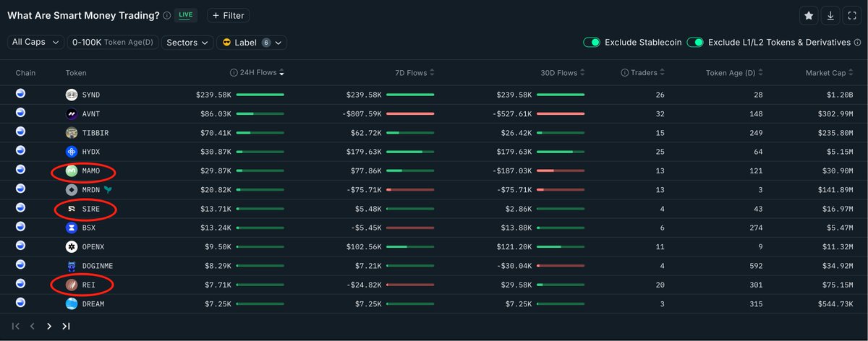The height and width of the screenshot is (341, 868).
Task: Click the SYND token icon
Action: point(72,95)
